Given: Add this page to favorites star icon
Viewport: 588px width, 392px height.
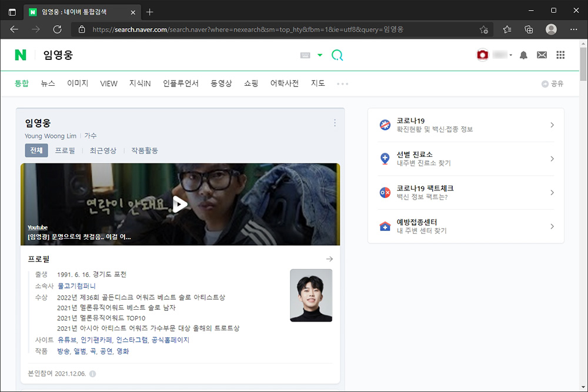Looking at the screenshot, I should (x=484, y=29).
